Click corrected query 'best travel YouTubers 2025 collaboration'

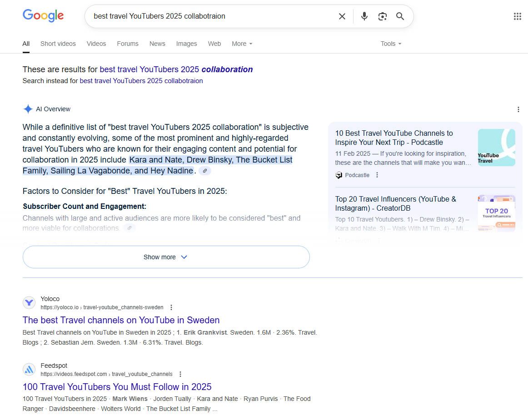pos(176,69)
